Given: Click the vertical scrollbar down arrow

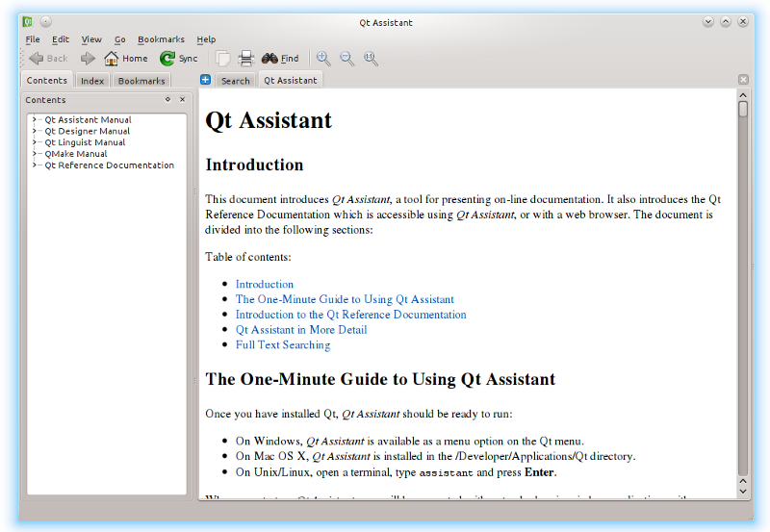Looking at the screenshot, I should click(743, 490).
